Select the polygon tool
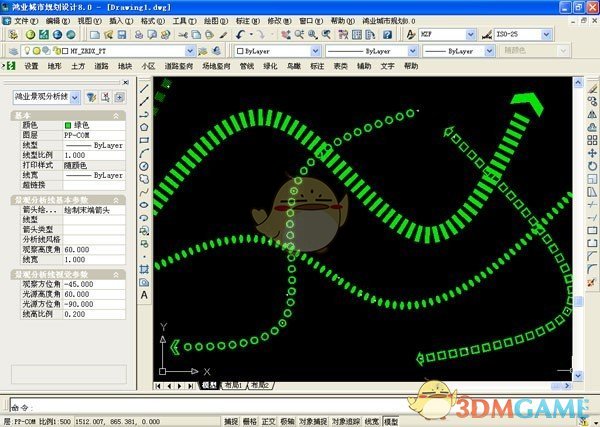Image resolution: width=600 pixels, height=427 pixels. [x=144, y=127]
